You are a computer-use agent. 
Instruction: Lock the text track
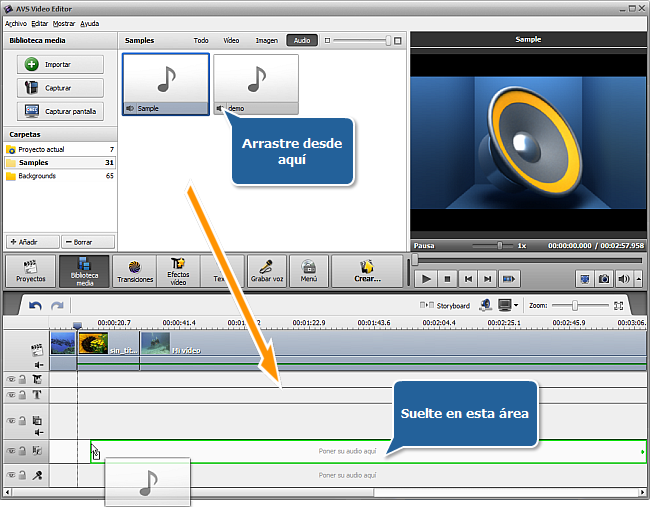coord(22,395)
